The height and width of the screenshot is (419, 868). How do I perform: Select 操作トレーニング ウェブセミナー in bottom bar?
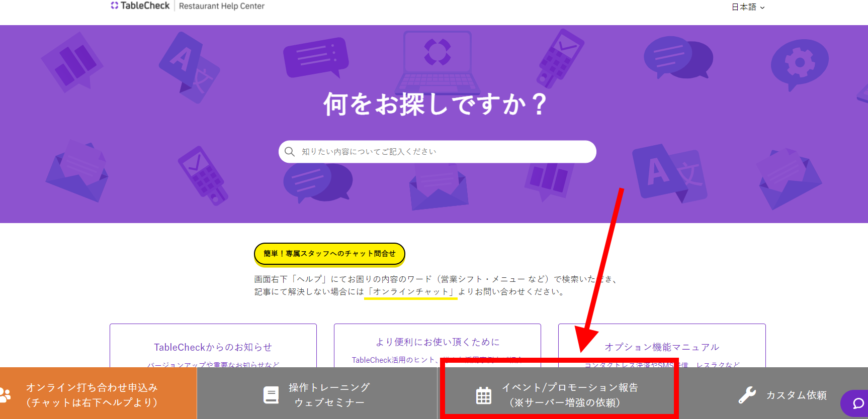click(x=329, y=395)
